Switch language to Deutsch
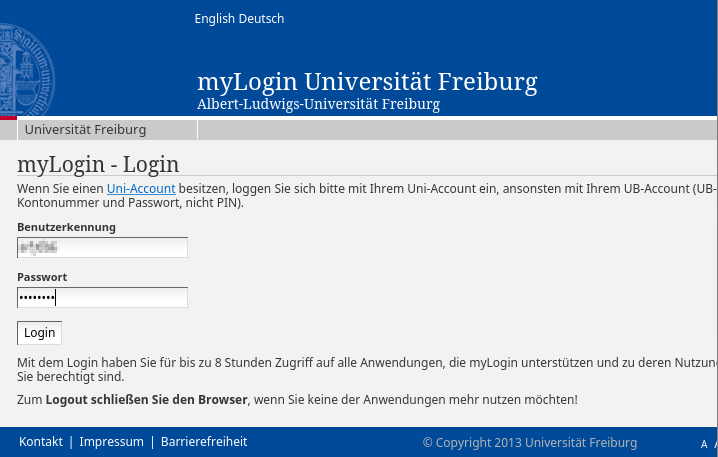Image resolution: width=718 pixels, height=457 pixels. (261, 19)
